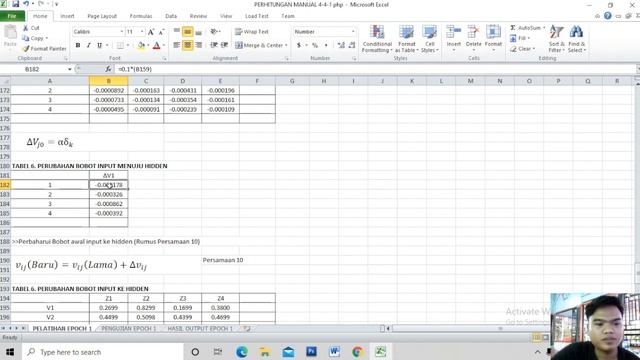Click Insert Function fx button
This screenshot has width=640, height=360.
click(108, 69)
